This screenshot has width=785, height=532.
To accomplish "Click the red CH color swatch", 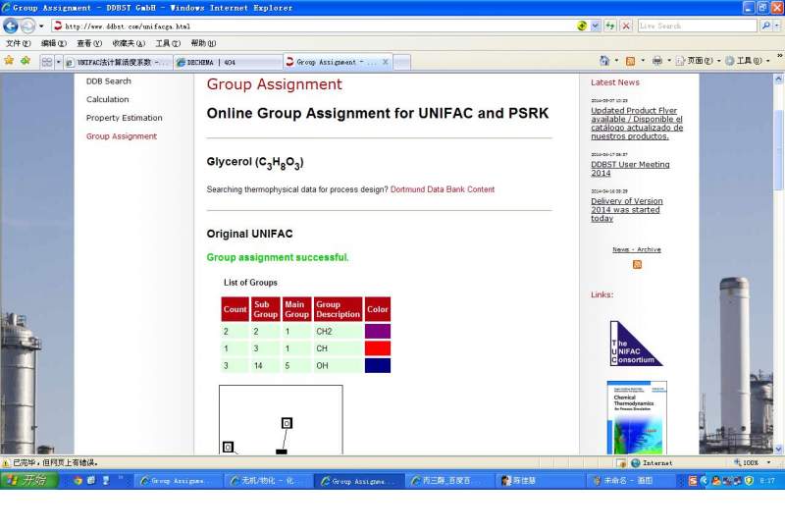I will click(x=378, y=348).
